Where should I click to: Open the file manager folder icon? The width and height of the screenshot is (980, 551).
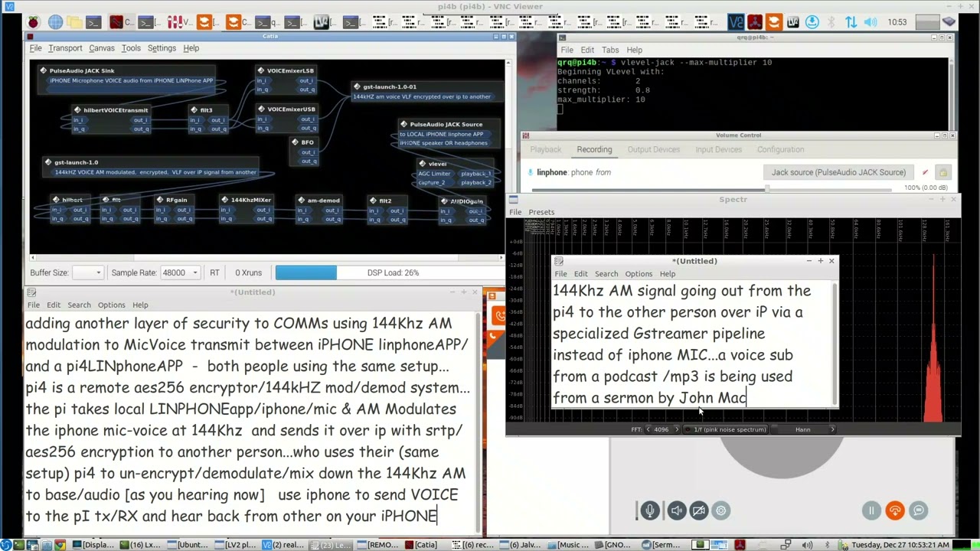(x=74, y=22)
